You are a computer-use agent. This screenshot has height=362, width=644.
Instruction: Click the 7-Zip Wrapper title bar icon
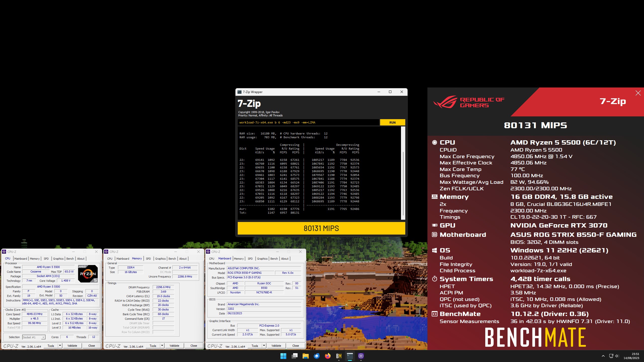click(239, 92)
